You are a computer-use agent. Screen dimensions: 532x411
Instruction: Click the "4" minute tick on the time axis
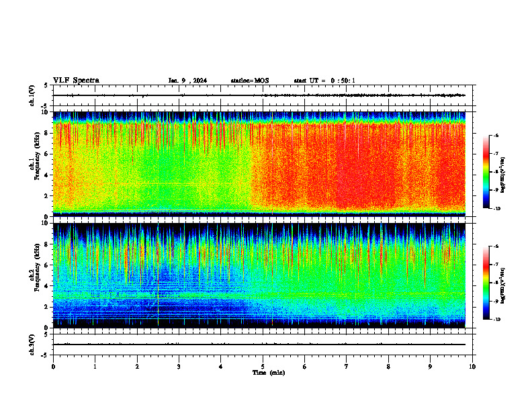[x=220, y=367]
